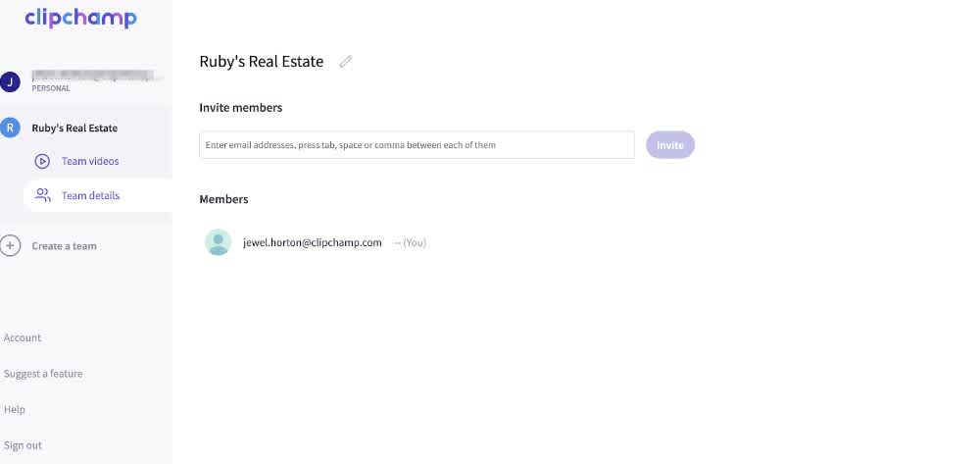Viewport: 980px width, 464px height.
Task: Choose Create a team
Action: pos(65,246)
